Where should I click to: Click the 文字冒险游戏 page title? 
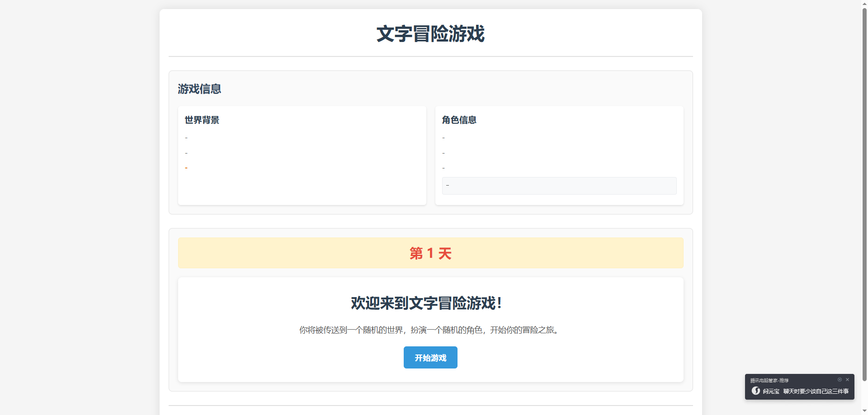430,34
